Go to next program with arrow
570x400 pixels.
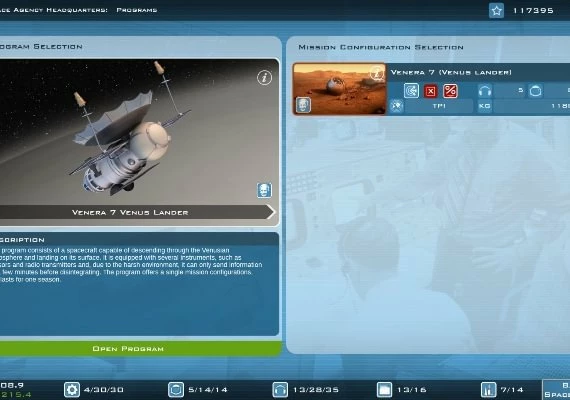tap(271, 212)
